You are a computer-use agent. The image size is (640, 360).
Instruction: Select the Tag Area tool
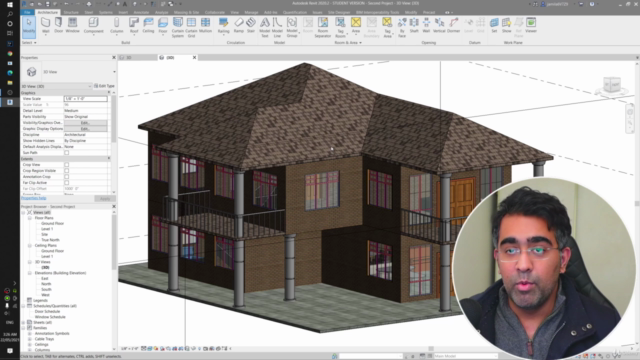pyautogui.click(x=387, y=27)
